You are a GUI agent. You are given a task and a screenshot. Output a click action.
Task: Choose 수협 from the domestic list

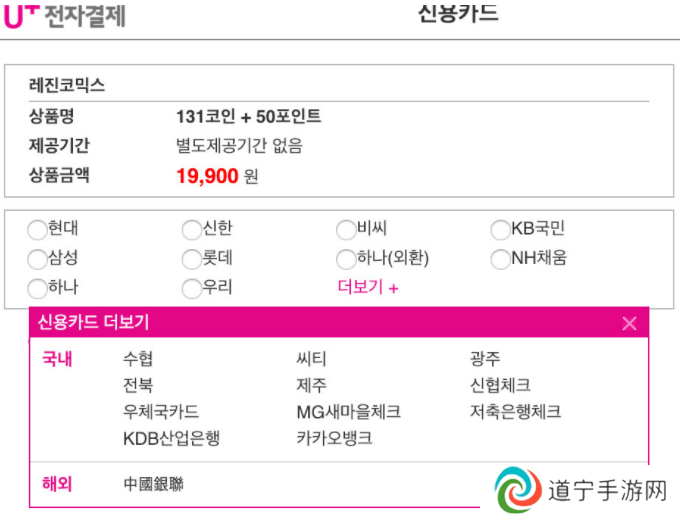tap(138, 359)
